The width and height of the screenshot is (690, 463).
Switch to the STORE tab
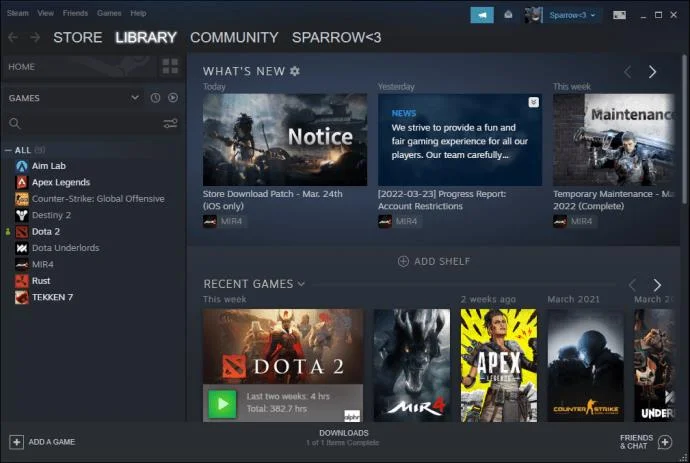pyautogui.click(x=78, y=37)
